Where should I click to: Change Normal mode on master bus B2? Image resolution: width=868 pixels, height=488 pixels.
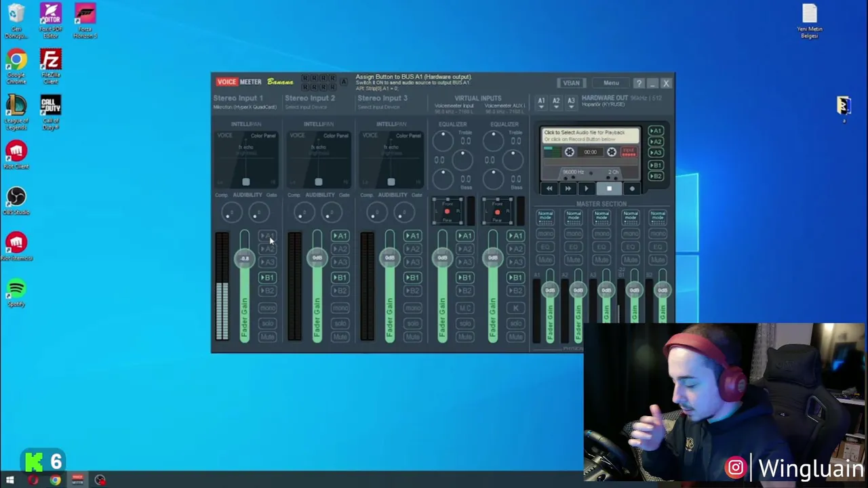point(658,218)
